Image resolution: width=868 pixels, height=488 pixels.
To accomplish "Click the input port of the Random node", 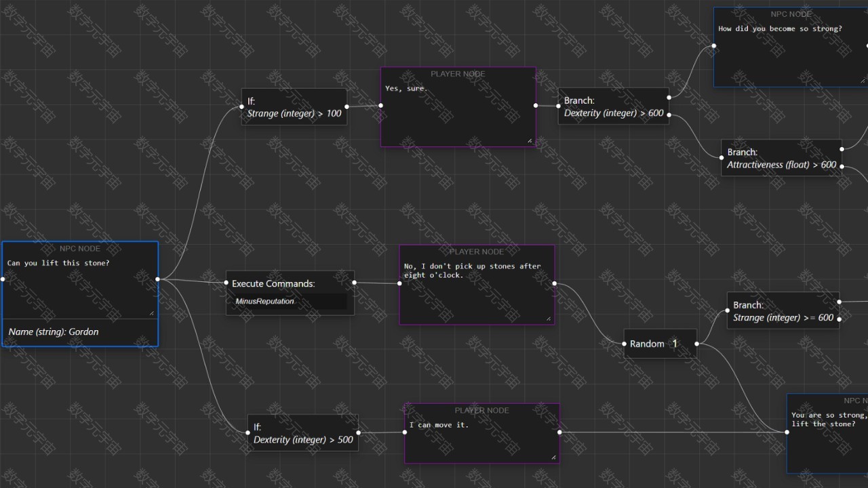I will 625,344.
